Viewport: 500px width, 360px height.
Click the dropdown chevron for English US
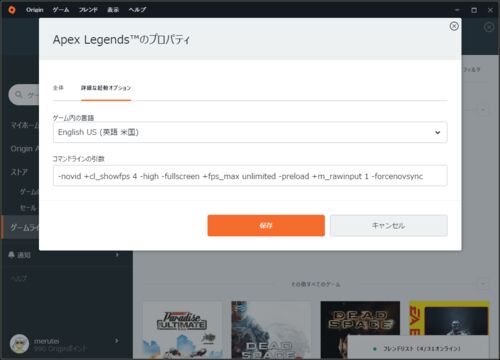click(x=438, y=132)
